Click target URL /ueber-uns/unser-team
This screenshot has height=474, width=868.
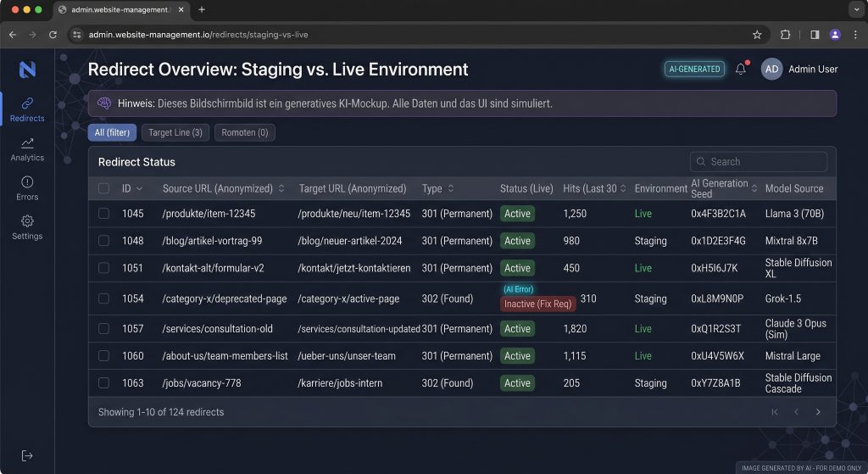pyautogui.click(x=347, y=355)
